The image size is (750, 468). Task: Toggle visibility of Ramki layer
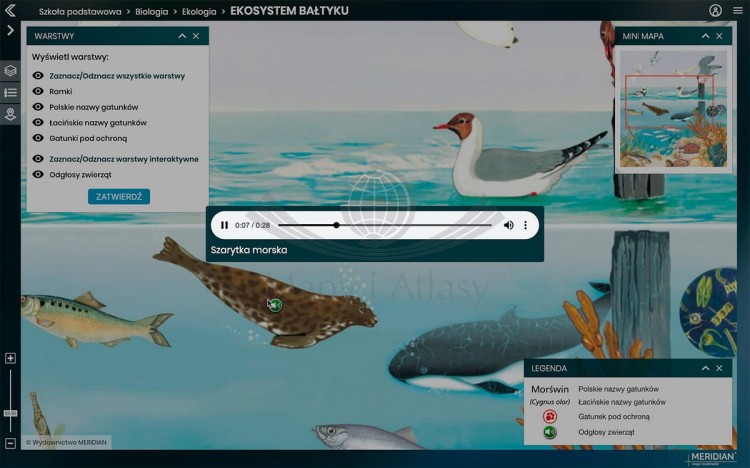tap(38, 91)
